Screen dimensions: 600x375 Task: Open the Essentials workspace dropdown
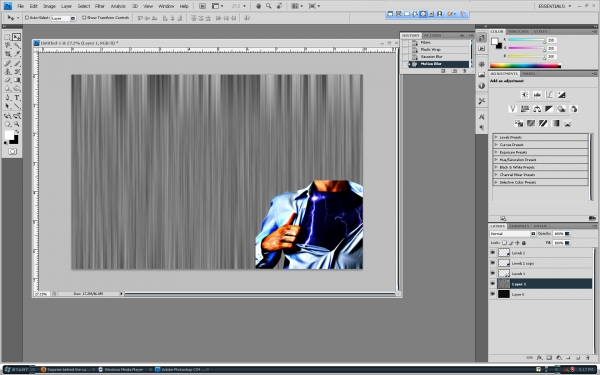[554, 6]
